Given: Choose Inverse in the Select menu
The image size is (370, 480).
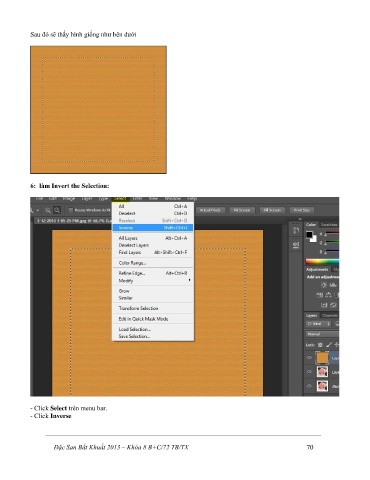Looking at the screenshot, I should pos(153,228).
